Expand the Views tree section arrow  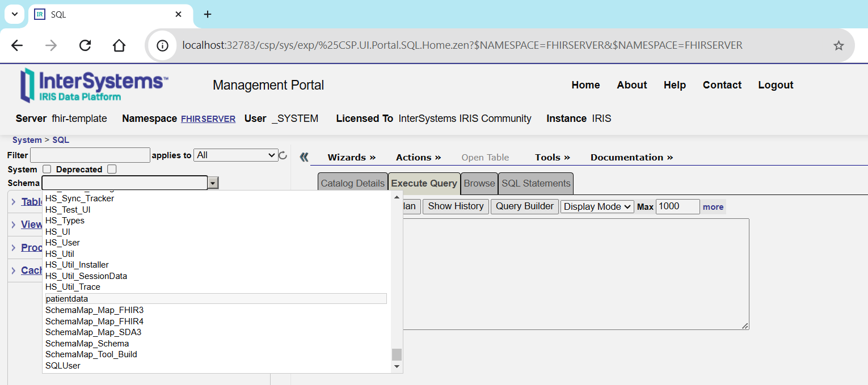tap(14, 225)
